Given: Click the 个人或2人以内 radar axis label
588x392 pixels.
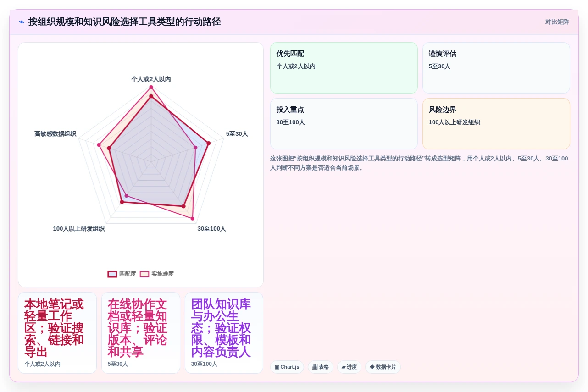Looking at the screenshot, I should coord(151,79).
